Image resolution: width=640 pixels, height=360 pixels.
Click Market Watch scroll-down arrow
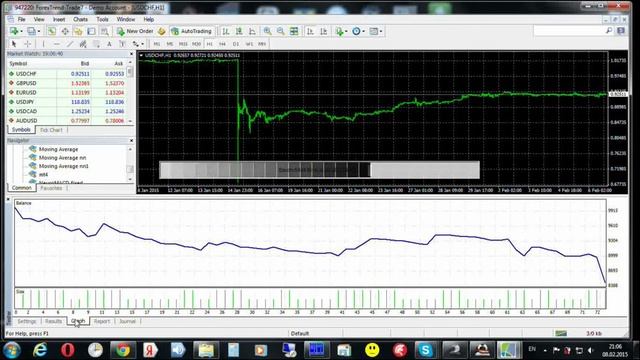[130, 121]
